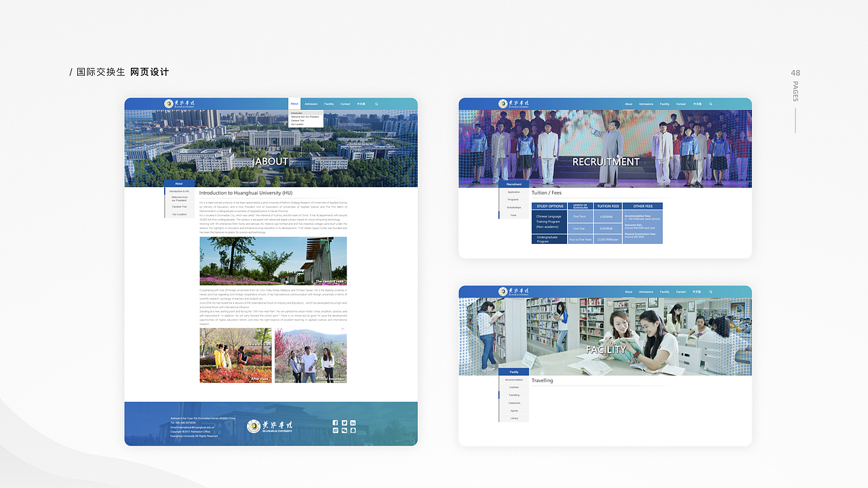The height and width of the screenshot is (488, 868).
Task: Open Admissions in the Facility page navbar
Action: pyautogui.click(x=646, y=291)
